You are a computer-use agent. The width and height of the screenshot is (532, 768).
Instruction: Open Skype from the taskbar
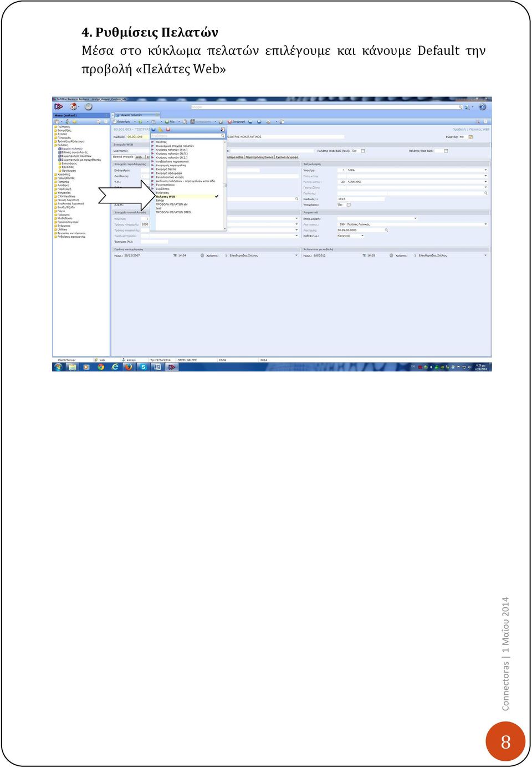pyautogui.click(x=143, y=367)
